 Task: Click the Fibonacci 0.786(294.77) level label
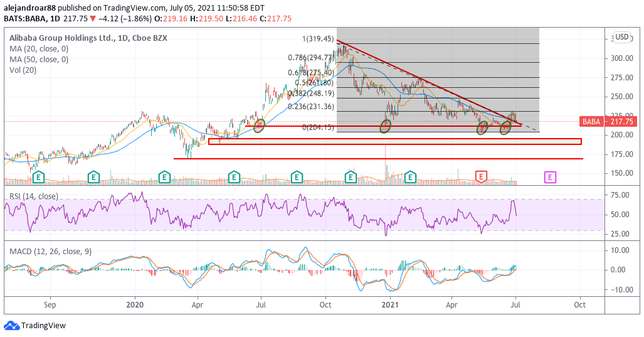point(310,58)
